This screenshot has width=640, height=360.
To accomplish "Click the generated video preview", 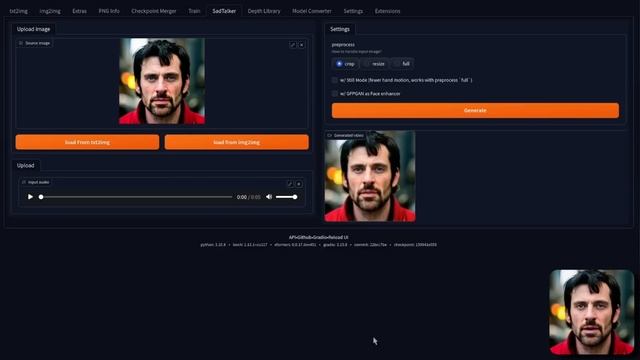I will click(x=370, y=176).
